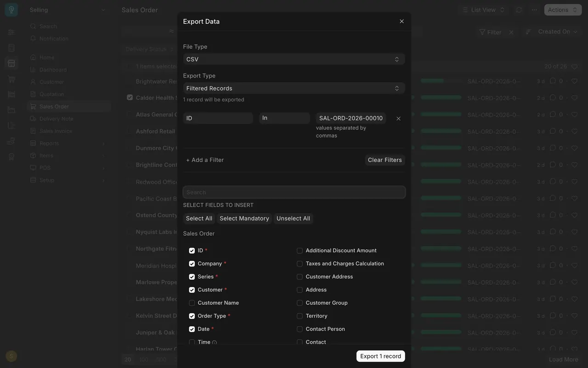Enable the Customer Name field checkbox
588x368 pixels.
pos(192,303)
